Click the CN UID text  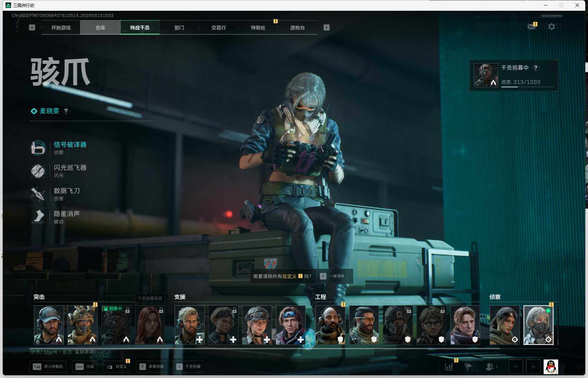click(x=63, y=16)
